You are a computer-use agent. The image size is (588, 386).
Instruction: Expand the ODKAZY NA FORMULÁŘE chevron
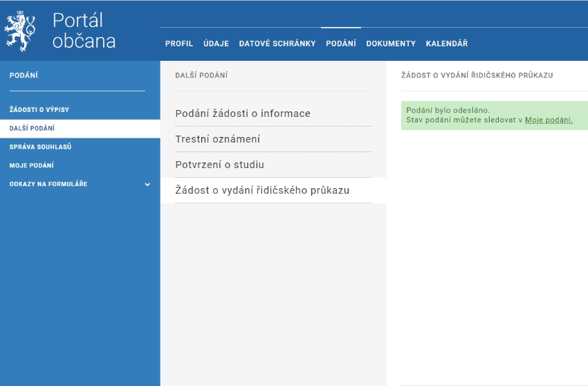coord(147,185)
